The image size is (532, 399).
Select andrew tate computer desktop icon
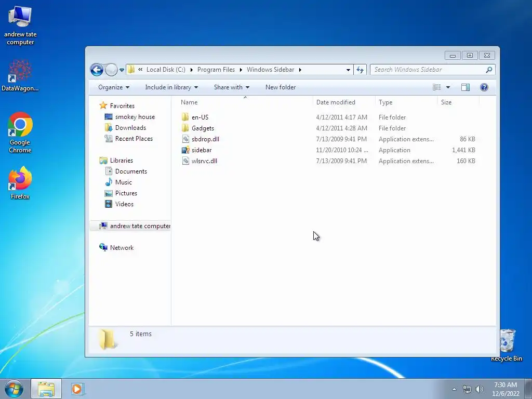click(20, 25)
